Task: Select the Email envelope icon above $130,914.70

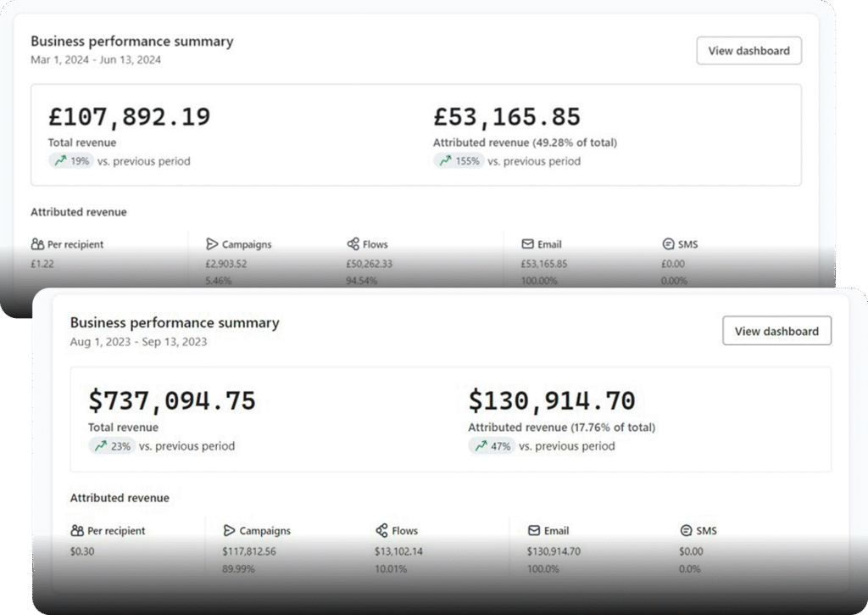Action: pyautogui.click(x=534, y=531)
